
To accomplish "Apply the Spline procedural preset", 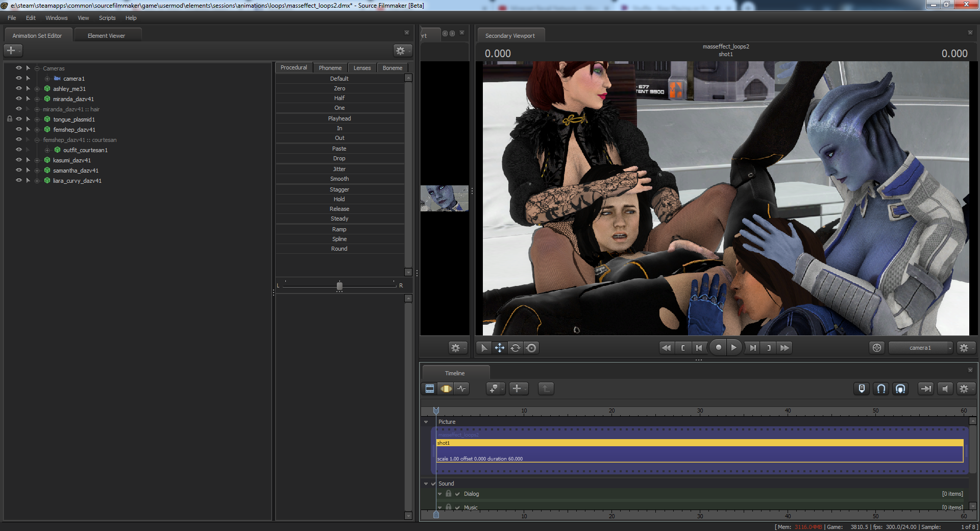I will (339, 239).
